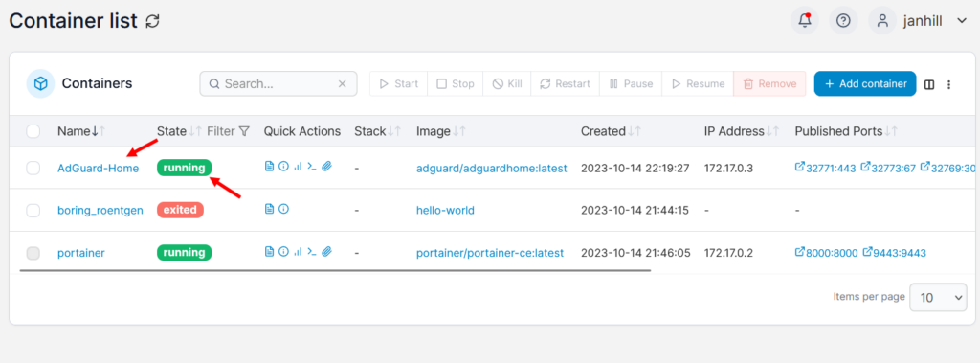
Task: Open table column settings icon
Action: 929,84
